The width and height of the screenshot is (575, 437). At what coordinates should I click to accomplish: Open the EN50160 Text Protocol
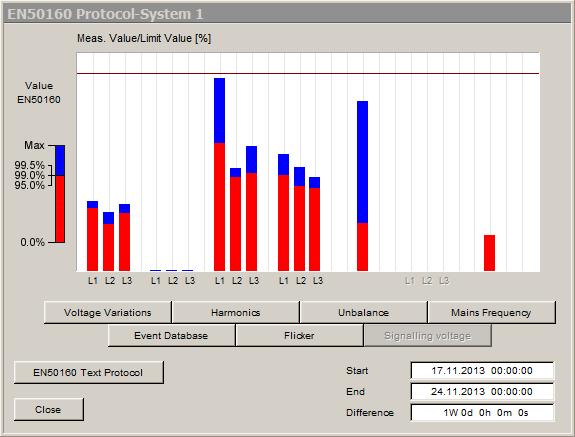click(88, 372)
